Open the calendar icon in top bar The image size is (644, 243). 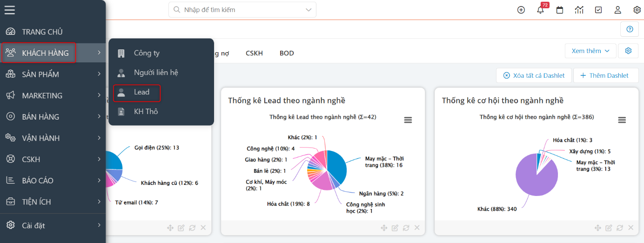[x=560, y=10]
